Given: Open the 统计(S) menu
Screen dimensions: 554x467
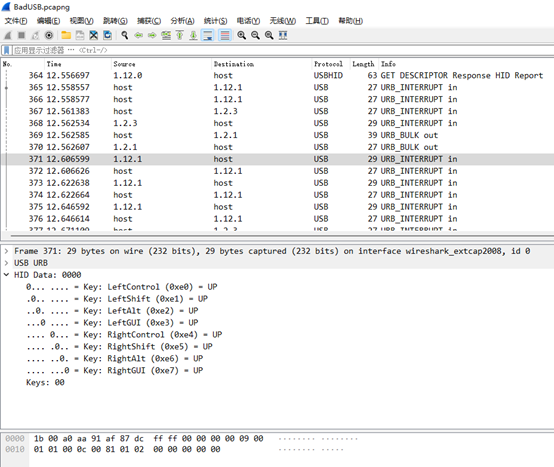Looking at the screenshot, I should (x=216, y=21).
